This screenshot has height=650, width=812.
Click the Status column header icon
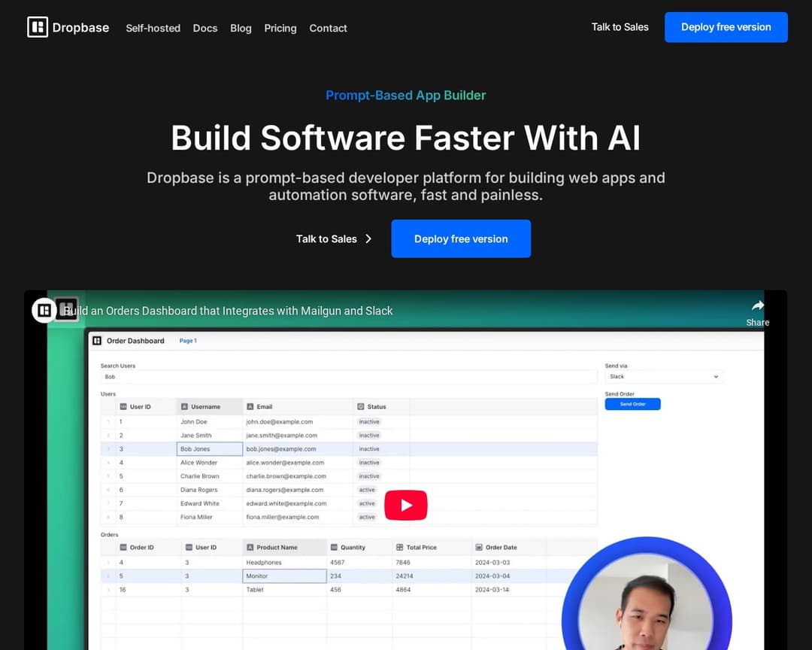[360, 407]
